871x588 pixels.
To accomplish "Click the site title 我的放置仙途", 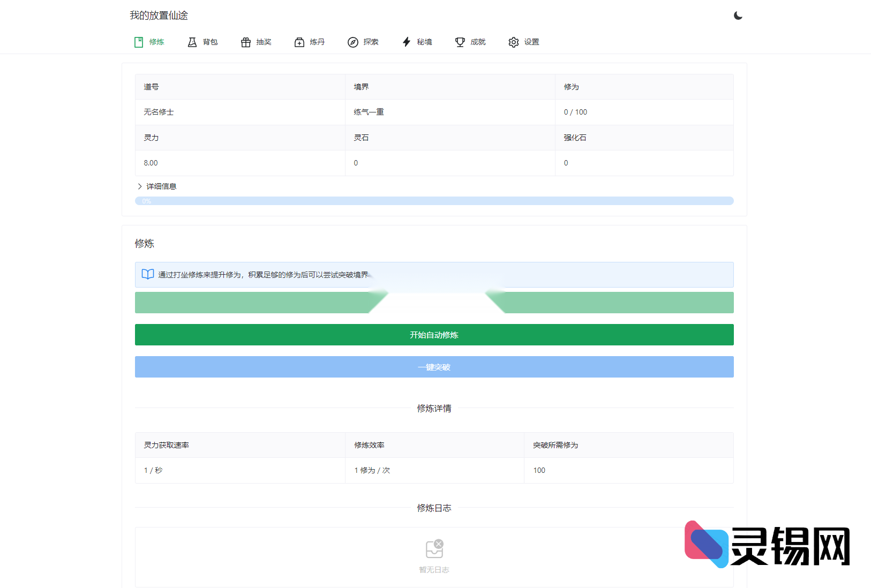I will point(158,16).
